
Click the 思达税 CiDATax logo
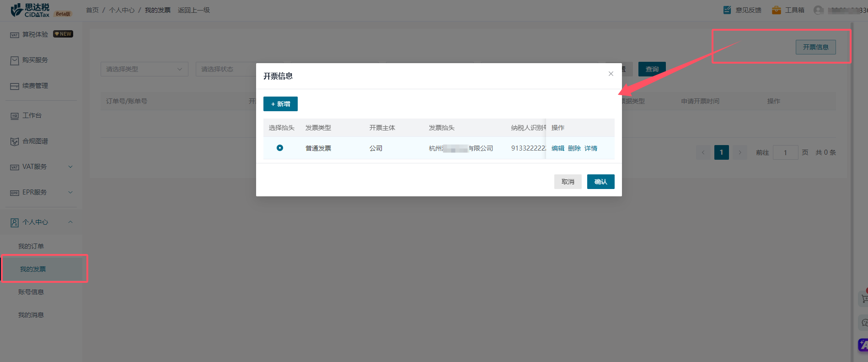coord(30,10)
